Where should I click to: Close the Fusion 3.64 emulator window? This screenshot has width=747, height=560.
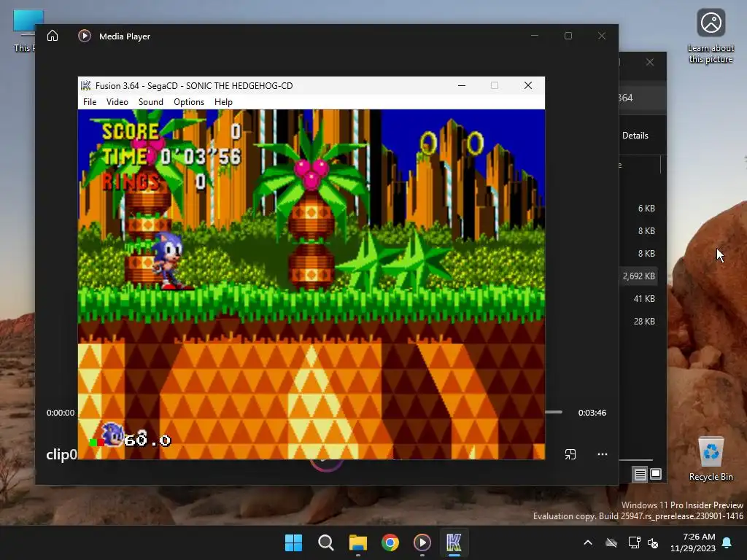point(528,85)
